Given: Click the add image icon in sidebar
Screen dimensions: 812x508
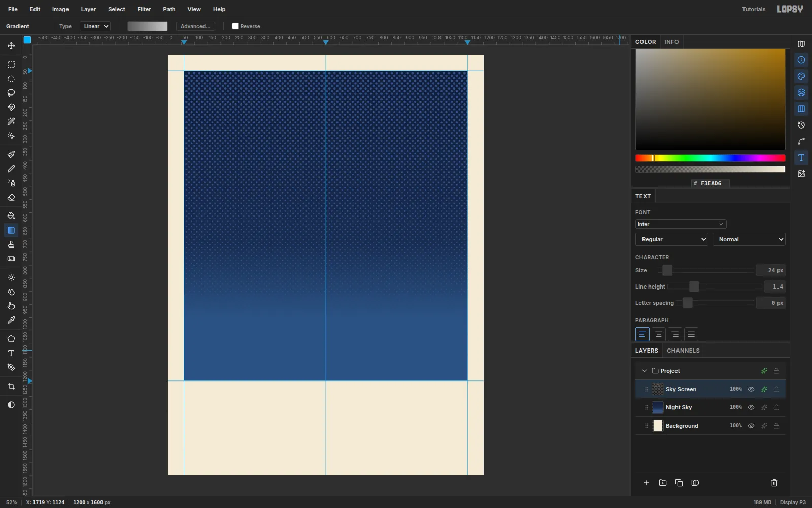Looking at the screenshot, I should click(x=801, y=174).
